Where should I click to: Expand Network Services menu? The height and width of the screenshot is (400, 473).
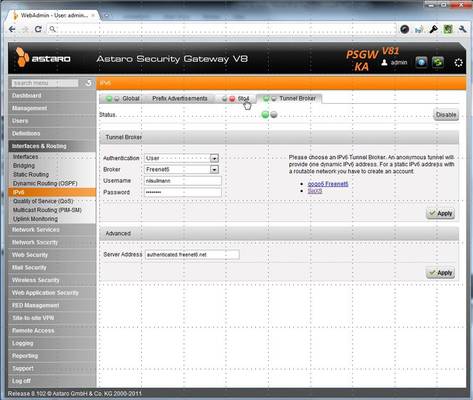pos(52,230)
